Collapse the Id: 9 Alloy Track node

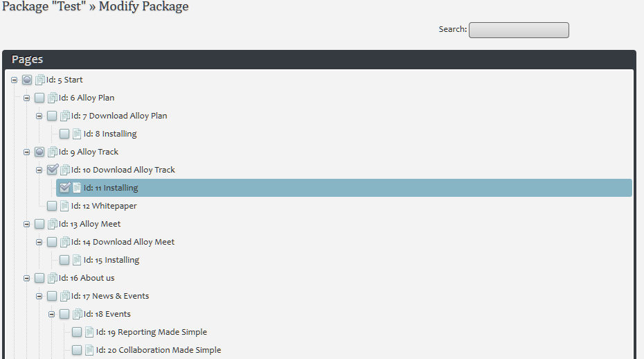pos(27,152)
